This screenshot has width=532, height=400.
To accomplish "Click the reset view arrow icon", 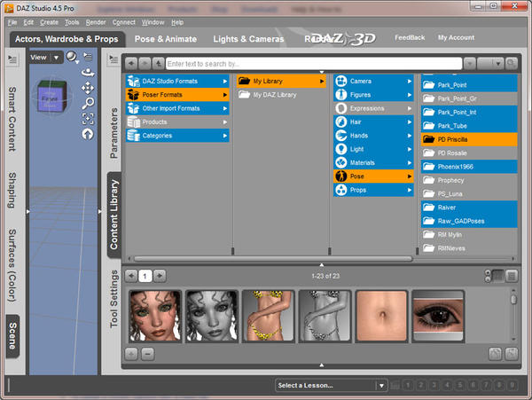I will [x=88, y=134].
